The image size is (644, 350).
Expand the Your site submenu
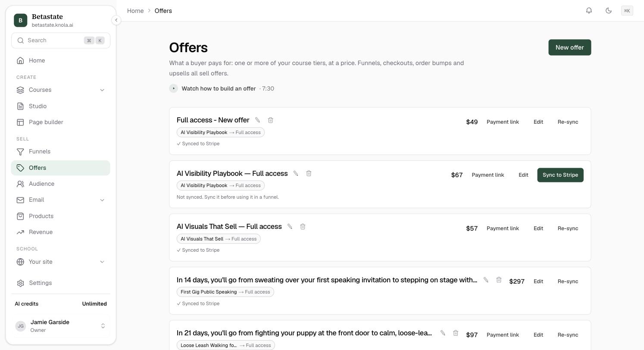coord(102,262)
